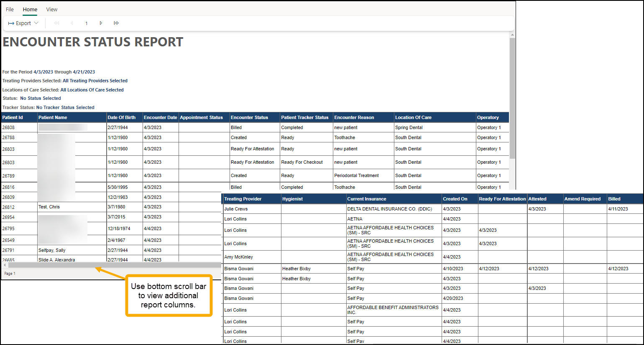Click created on date 4/10/2023
This screenshot has width=644, height=345.
pos(453,269)
